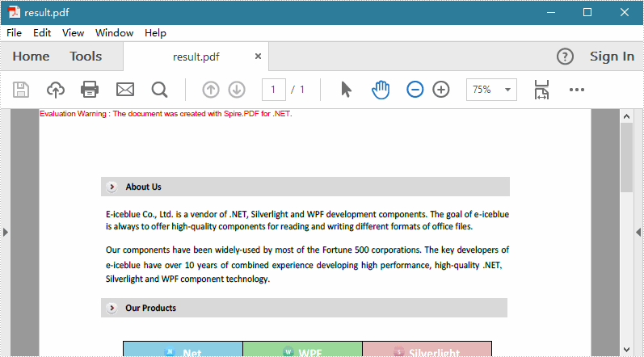Click the paragraph starting 'E-iceblue Co., Ltd.'
The width and height of the screenshot is (644, 357).
coord(307,220)
